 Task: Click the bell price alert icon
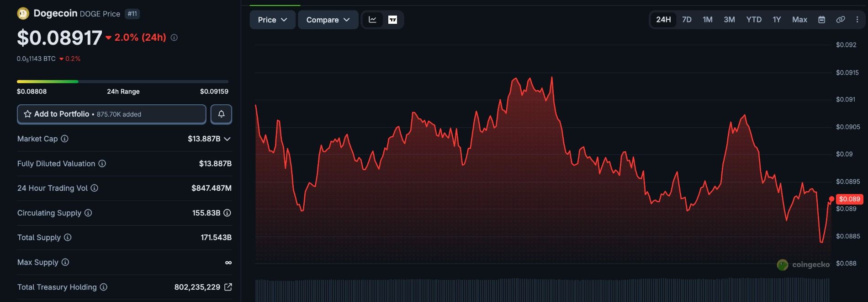click(221, 114)
